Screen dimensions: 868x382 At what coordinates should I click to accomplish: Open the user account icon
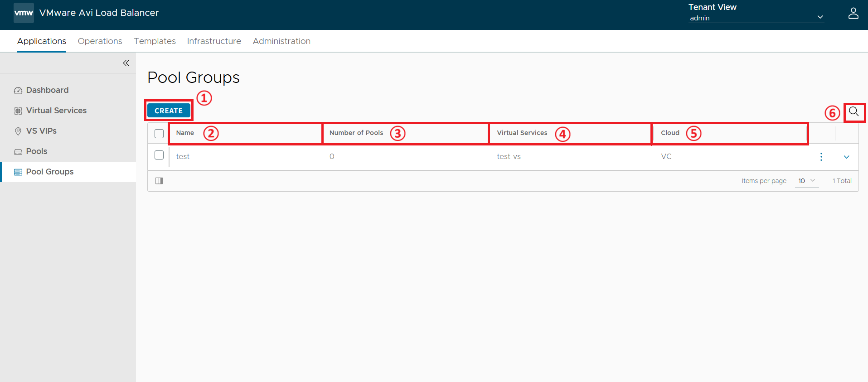coord(853,13)
